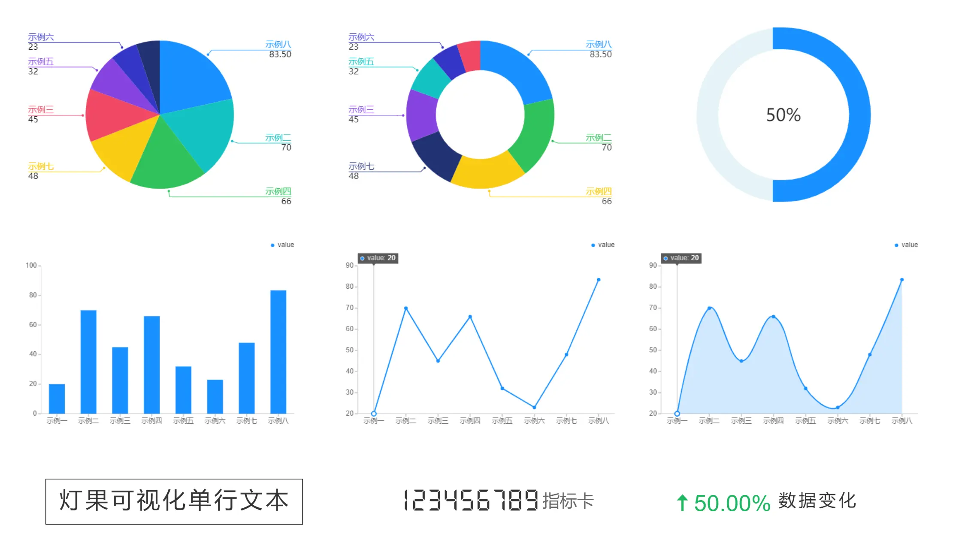Click the 灯果可视化单行文本 text box
Viewport: 980px width, 552px height.
tap(174, 501)
